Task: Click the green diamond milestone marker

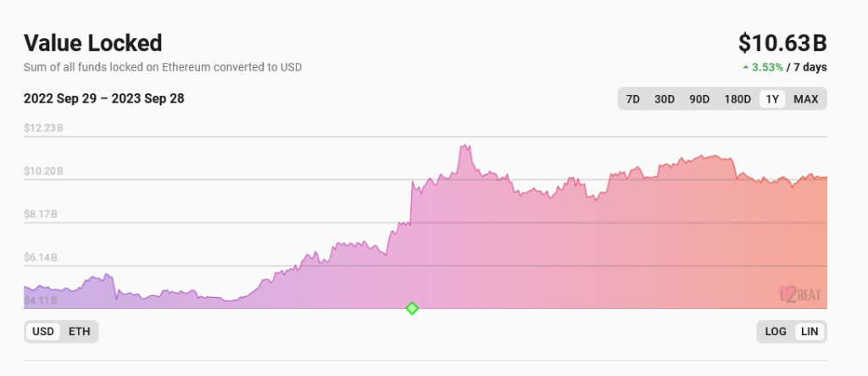Action: coord(412,308)
